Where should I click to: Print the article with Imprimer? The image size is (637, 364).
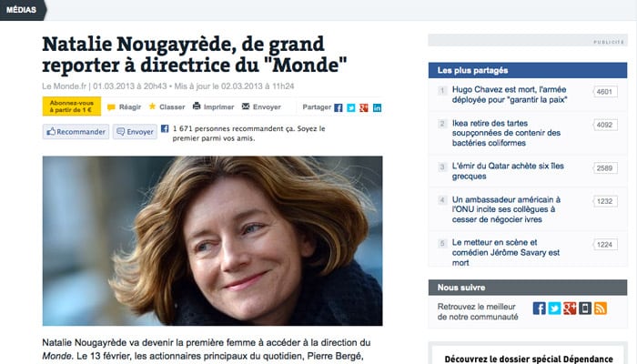pos(213,106)
